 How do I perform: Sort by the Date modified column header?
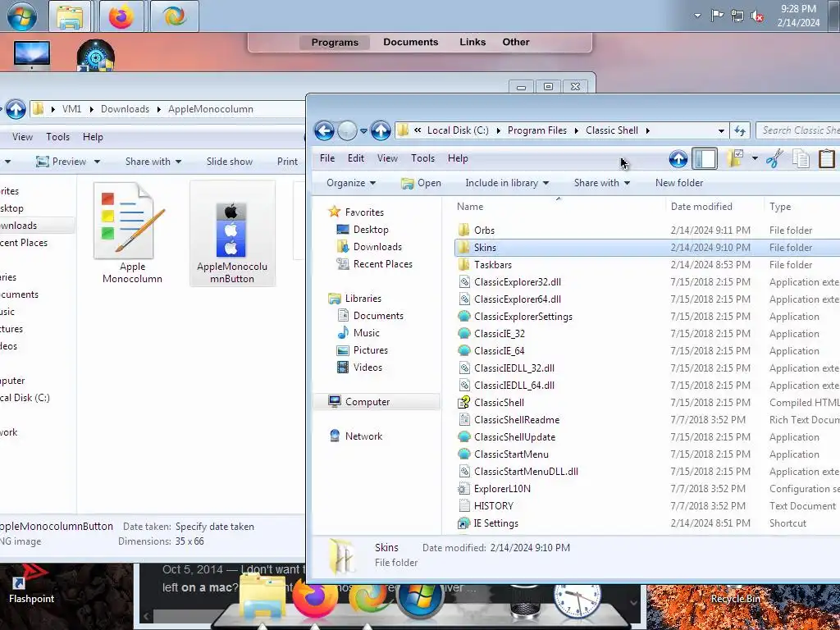tap(701, 207)
